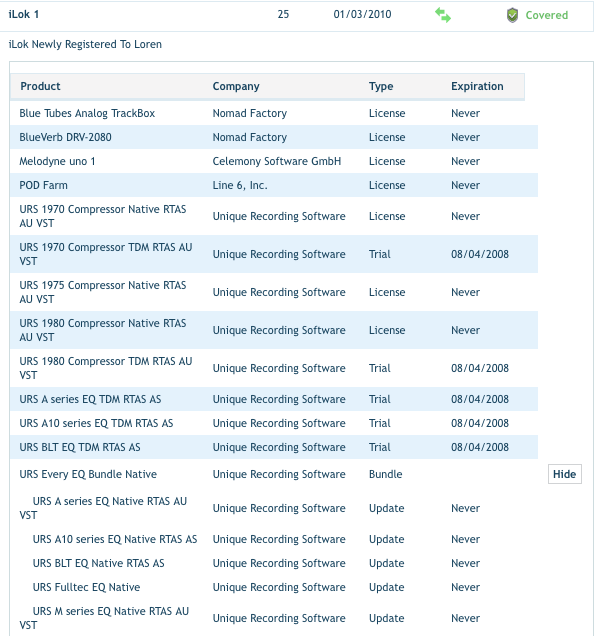This screenshot has height=636, width=595.
Task: Click the Covered status link
Action: 546,15
